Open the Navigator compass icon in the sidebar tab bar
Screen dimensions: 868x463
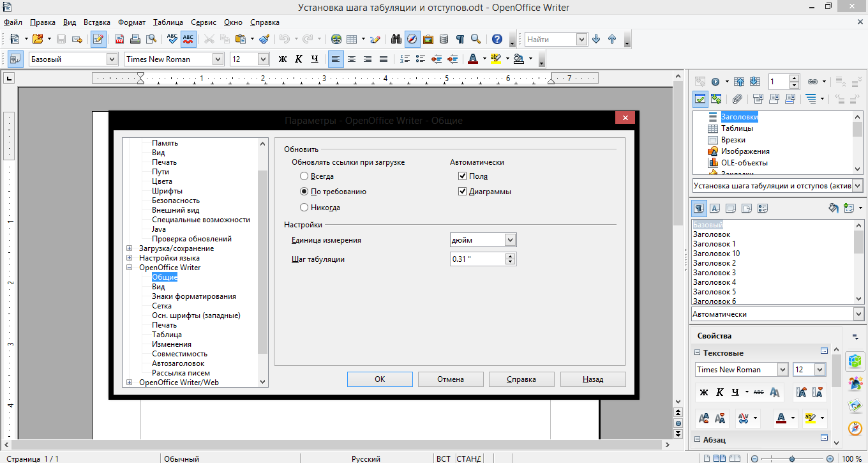855,428
